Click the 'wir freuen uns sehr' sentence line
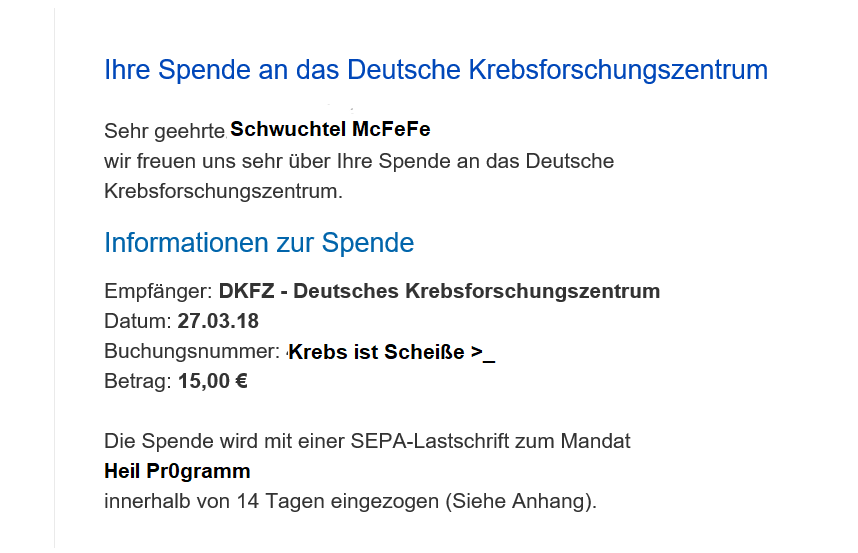Image resolution: width=858 pixels, height=553 pixels. point(359,161)
